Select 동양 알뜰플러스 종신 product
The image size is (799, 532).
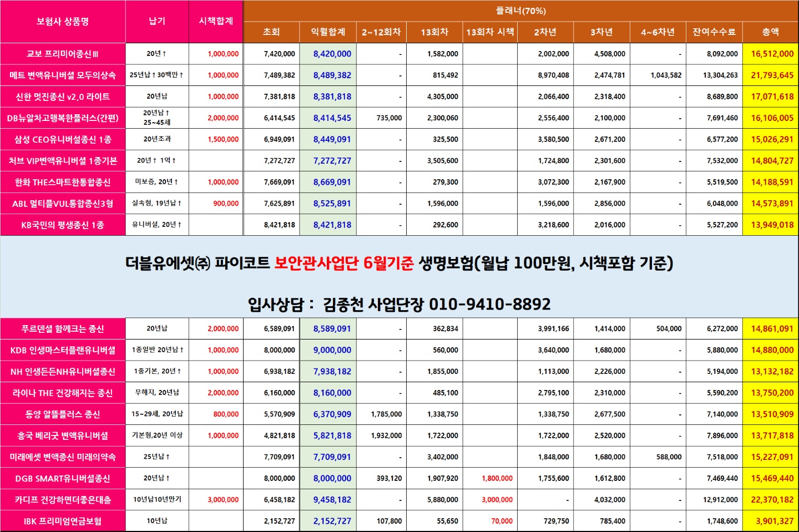click(63, 414)
